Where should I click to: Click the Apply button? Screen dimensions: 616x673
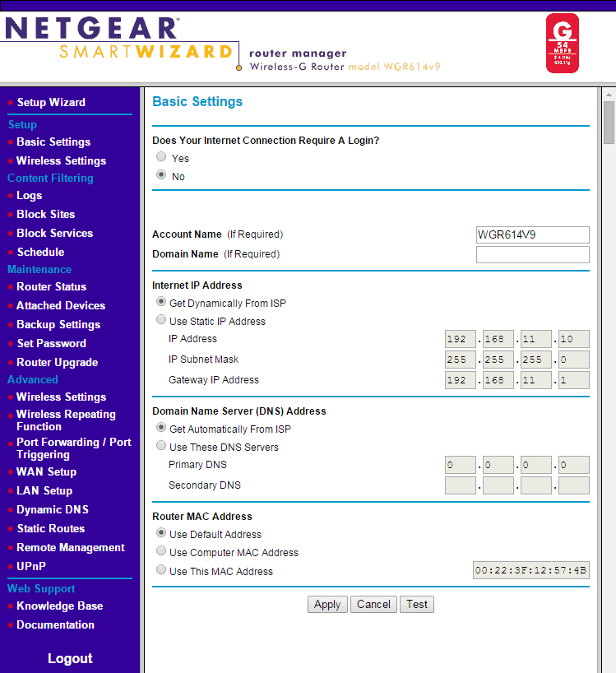tap(327, 604)
